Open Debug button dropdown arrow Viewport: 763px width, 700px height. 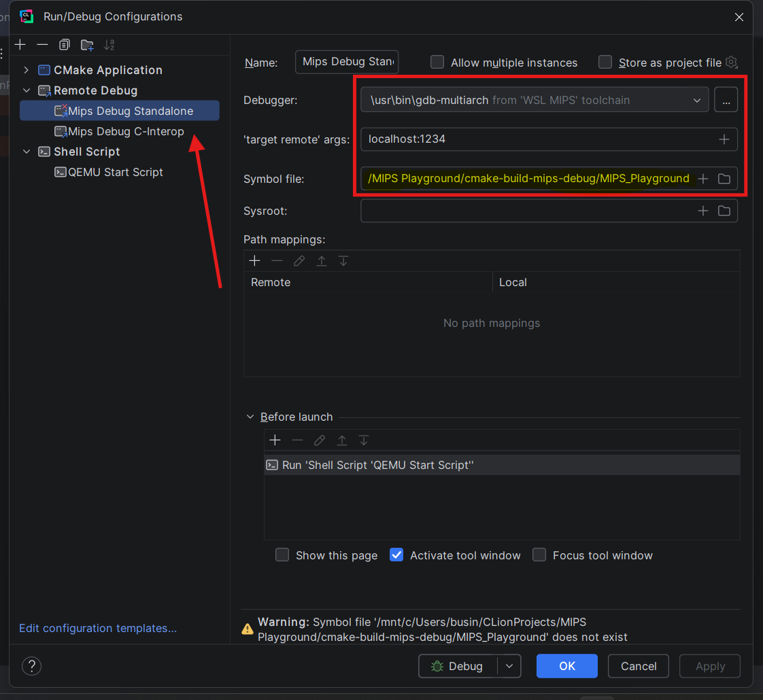(509, 666)
